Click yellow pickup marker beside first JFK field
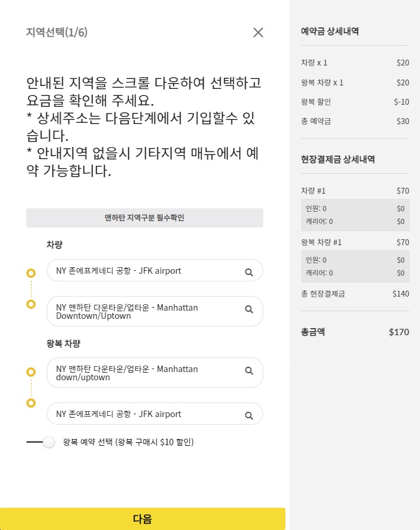 [31, 273]
